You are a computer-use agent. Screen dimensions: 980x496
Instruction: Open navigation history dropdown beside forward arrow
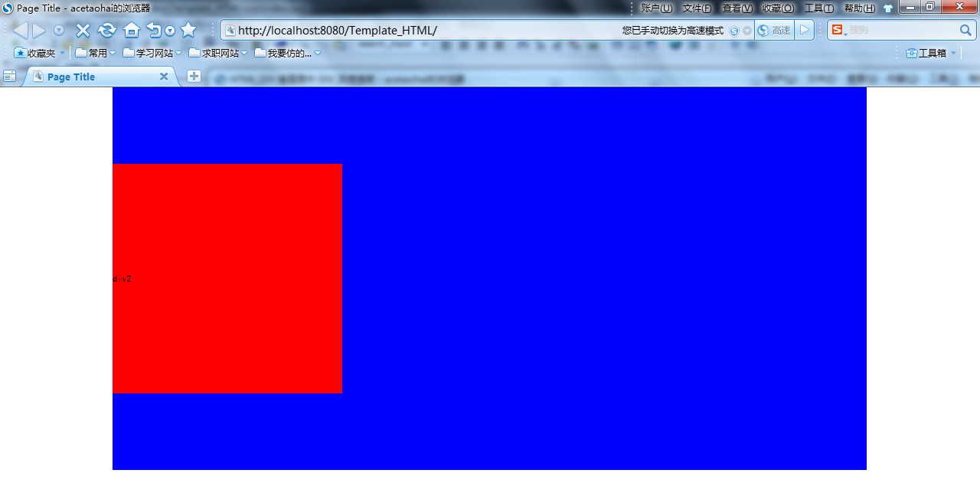(59, 31)
